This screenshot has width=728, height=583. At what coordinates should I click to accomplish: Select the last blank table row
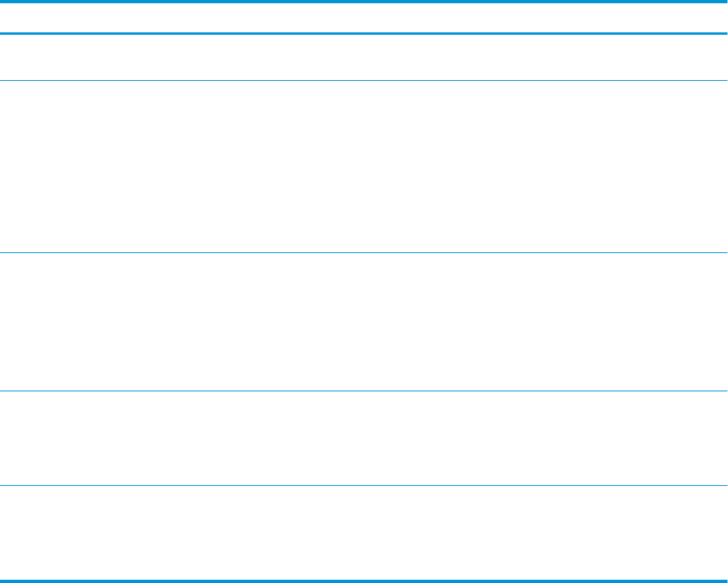click(x=364, y=532)
